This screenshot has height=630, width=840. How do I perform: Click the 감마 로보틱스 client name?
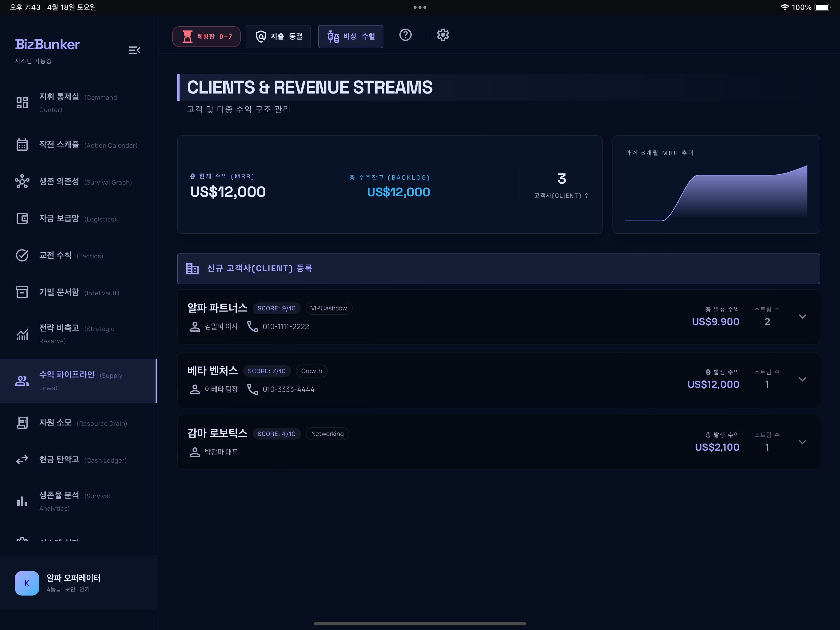pyautogui.click(x=217, y=433)
